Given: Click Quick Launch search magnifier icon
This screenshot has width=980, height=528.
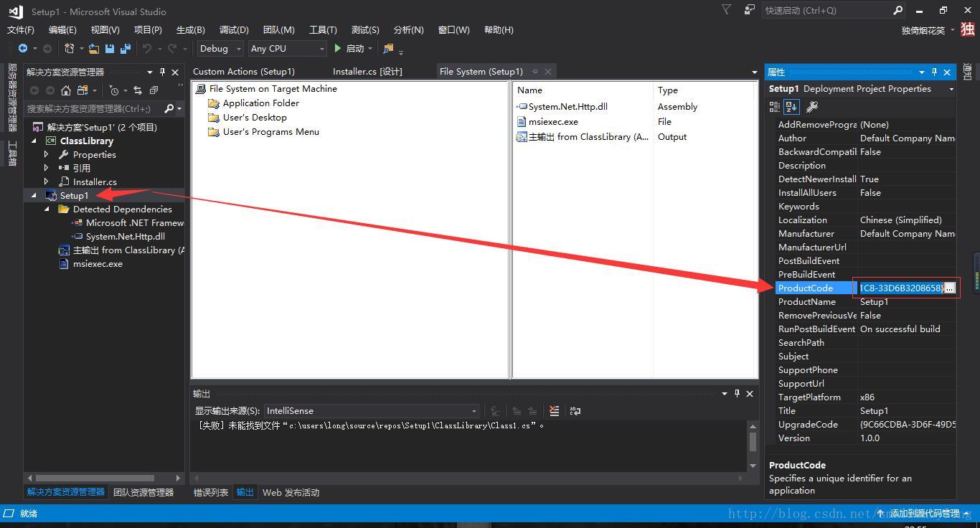Looking at the screenshot, I should [897, 10].
